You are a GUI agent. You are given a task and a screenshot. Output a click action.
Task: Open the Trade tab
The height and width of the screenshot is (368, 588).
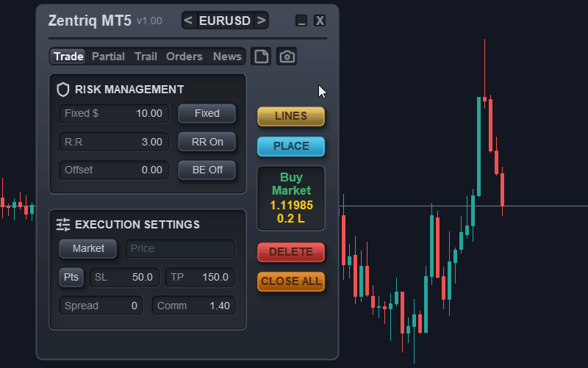pos(68,57)
